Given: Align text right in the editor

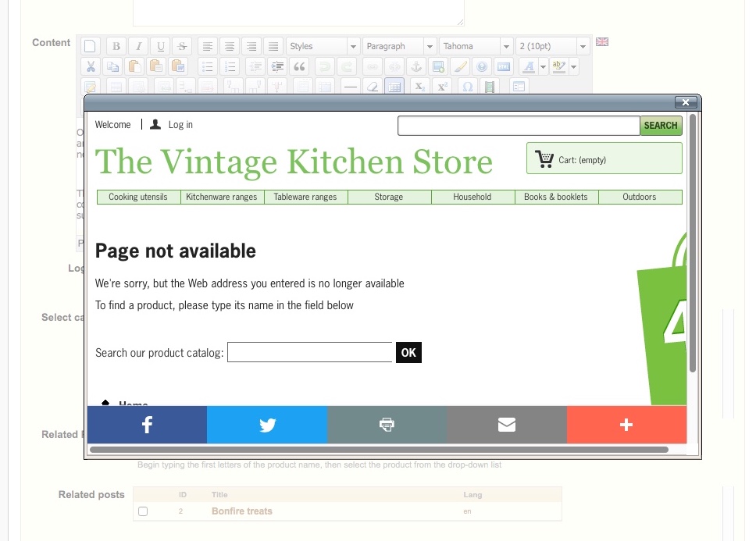Looking at the screenshot, I should pyautogui.click(x=251, y=46).
